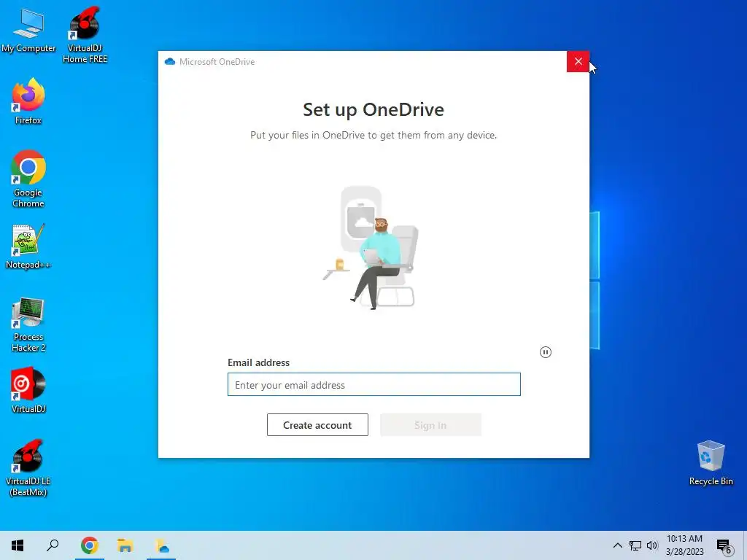Viewport: 747px width, 560px height.
Task: Show hidden system tray icons
Action: point(617,545)
